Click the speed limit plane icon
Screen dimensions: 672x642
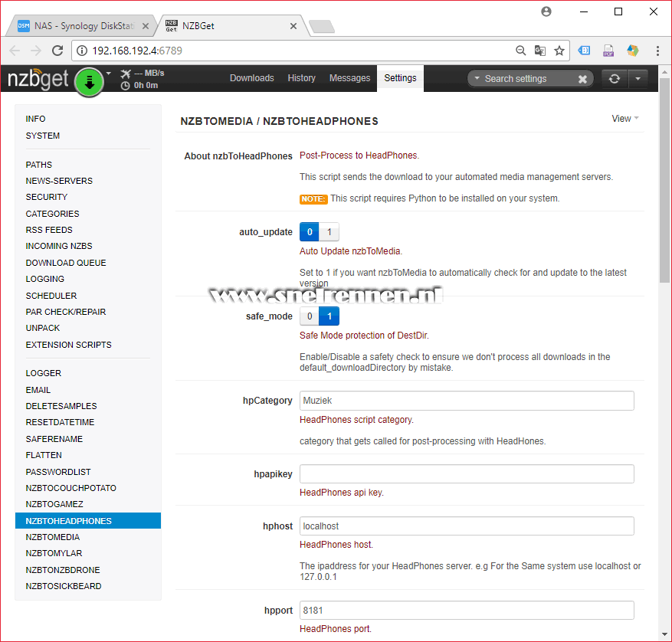[x=125, y=74]
